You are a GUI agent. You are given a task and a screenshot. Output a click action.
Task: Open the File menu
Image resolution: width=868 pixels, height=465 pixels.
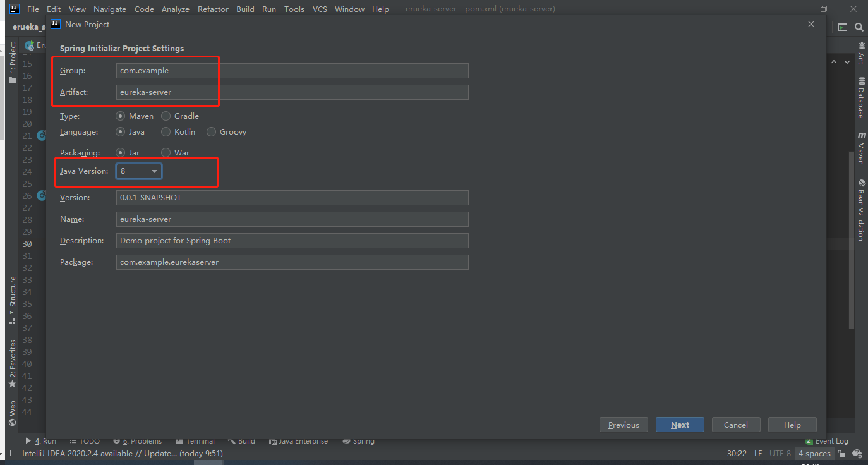coord(33,9)
